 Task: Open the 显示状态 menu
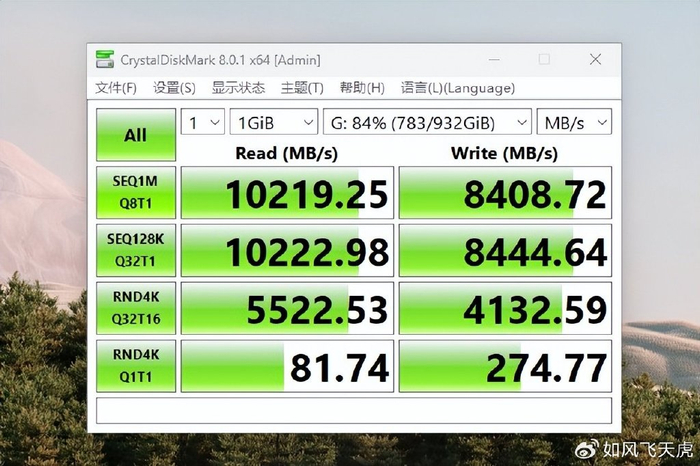click(238, 88)
